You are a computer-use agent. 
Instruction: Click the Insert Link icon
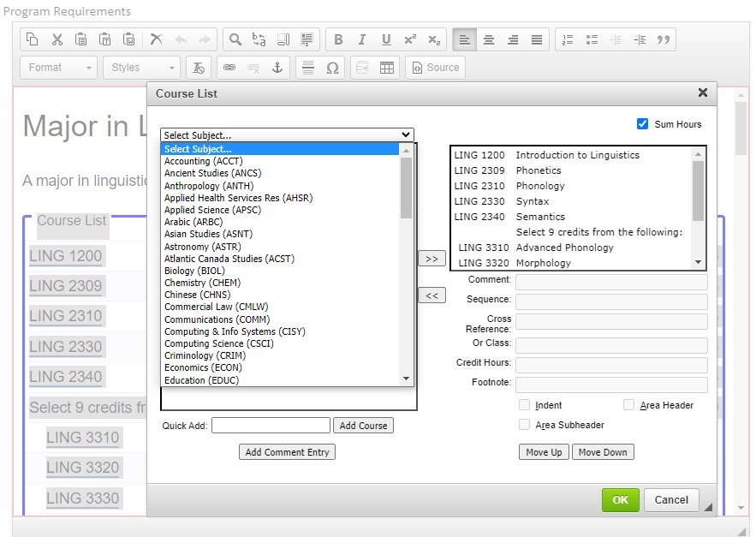pyautogui.click(x=229, y=68)
